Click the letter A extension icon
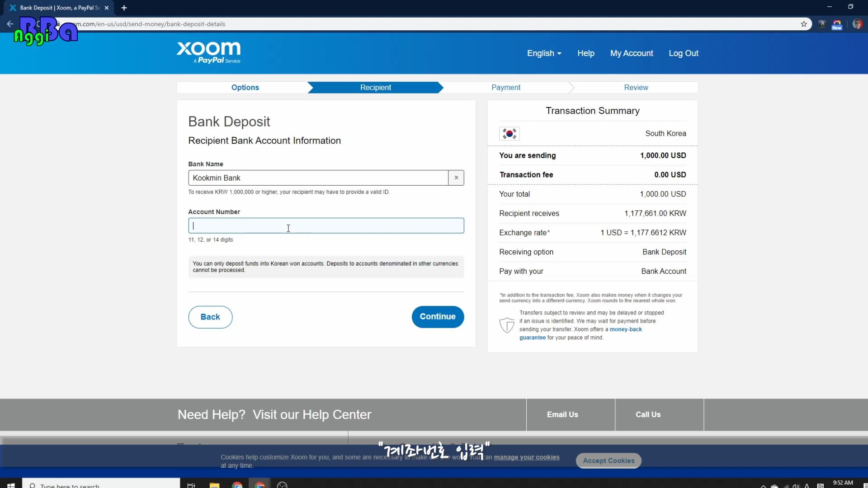 (x=822, y=24)
